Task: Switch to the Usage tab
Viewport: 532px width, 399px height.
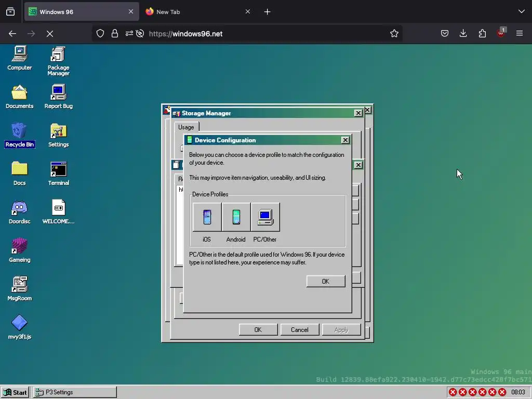Action: 187,127
